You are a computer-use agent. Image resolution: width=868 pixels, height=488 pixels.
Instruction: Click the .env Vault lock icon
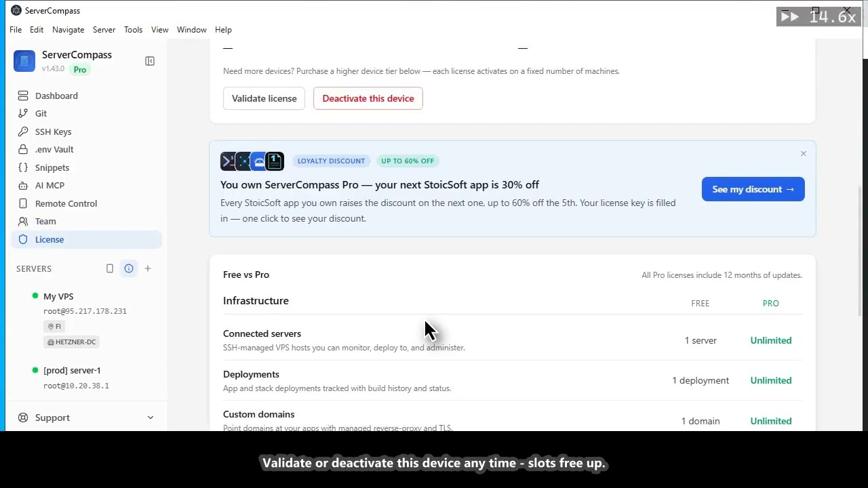pyautogui.click(x=23, y=149)
